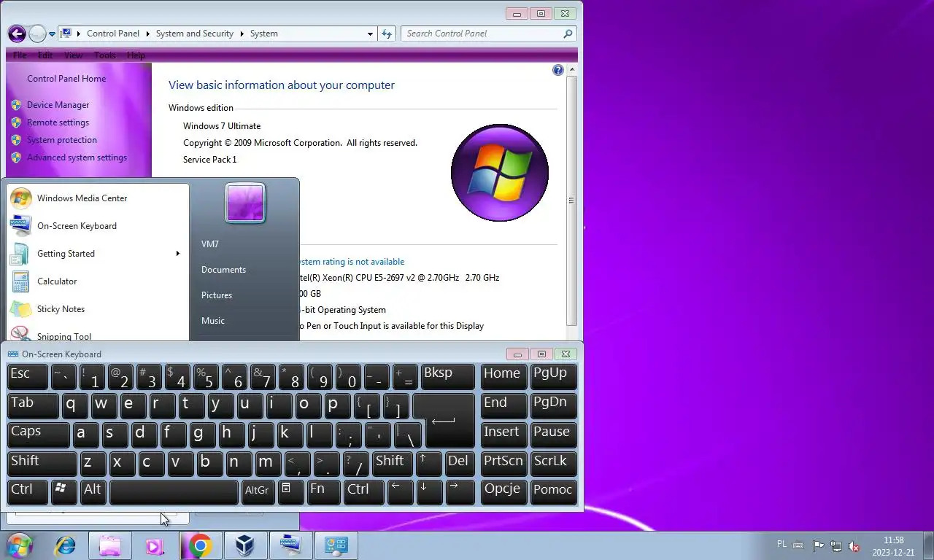
Task: Toggle the left Ctrl key
Action: [27, 491]
